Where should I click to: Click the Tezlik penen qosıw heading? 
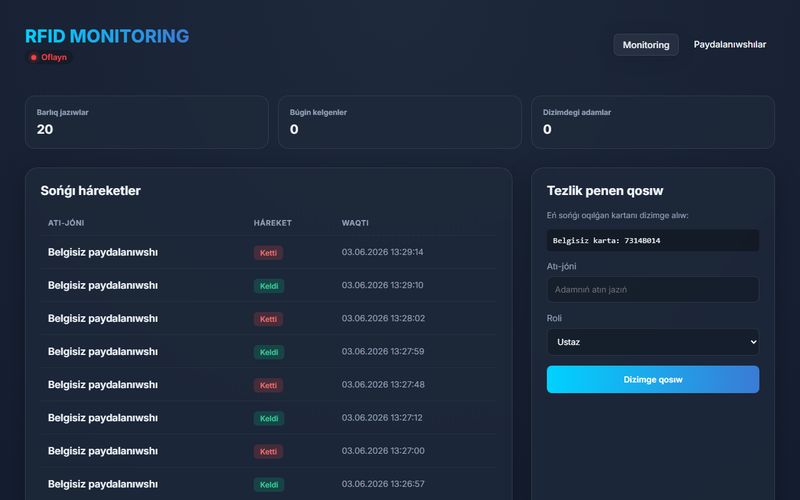tap(605, 191)
